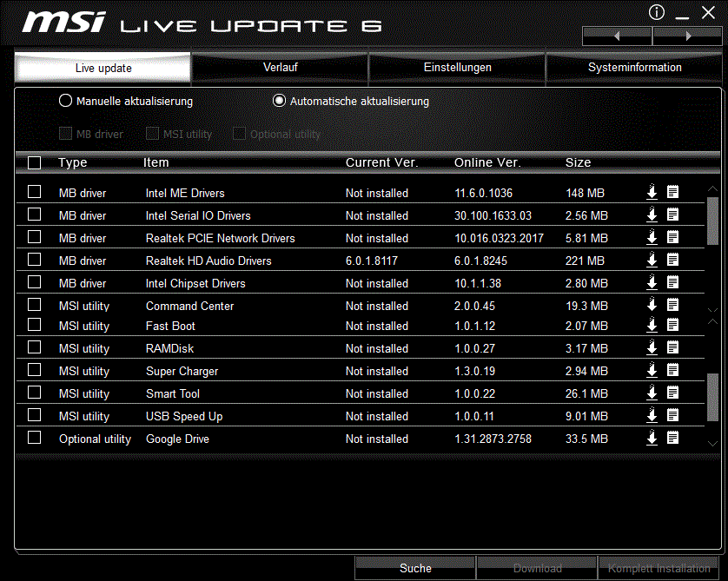Click the upper list scrollbar thumb
This screenshot has width=728, height=581.
(x=712, y=221)
